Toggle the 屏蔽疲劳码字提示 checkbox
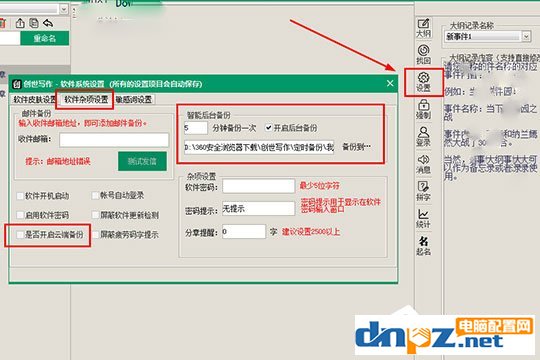 pyautogui.click(x=95, y=235)
